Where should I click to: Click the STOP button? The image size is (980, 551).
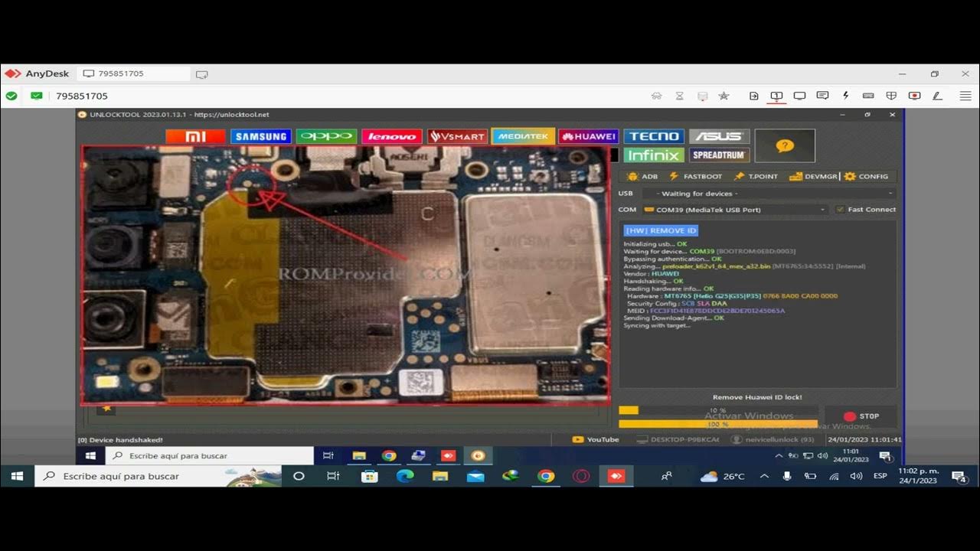(x=861, y=416)
